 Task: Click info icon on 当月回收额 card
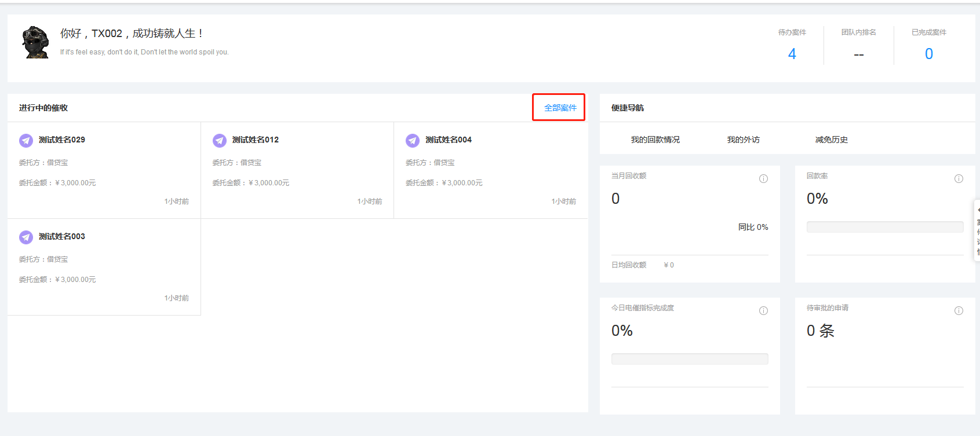point(763,178)
